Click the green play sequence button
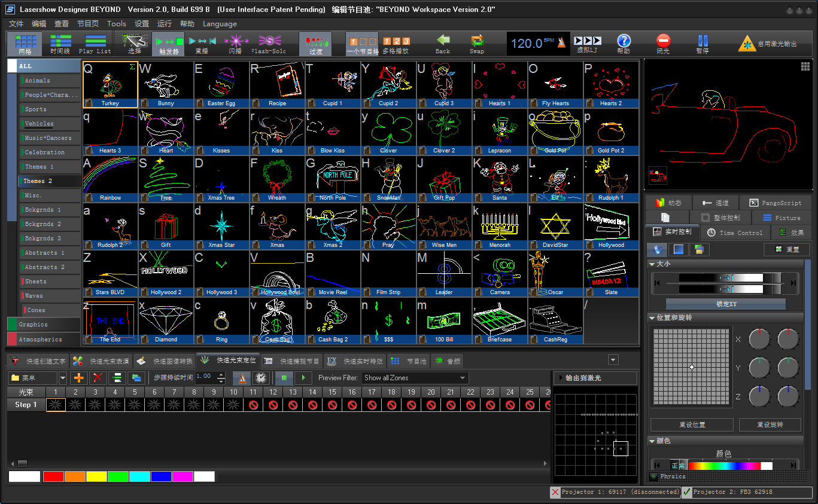The width and height of the screenshot is (818, 504). point(303,378)
